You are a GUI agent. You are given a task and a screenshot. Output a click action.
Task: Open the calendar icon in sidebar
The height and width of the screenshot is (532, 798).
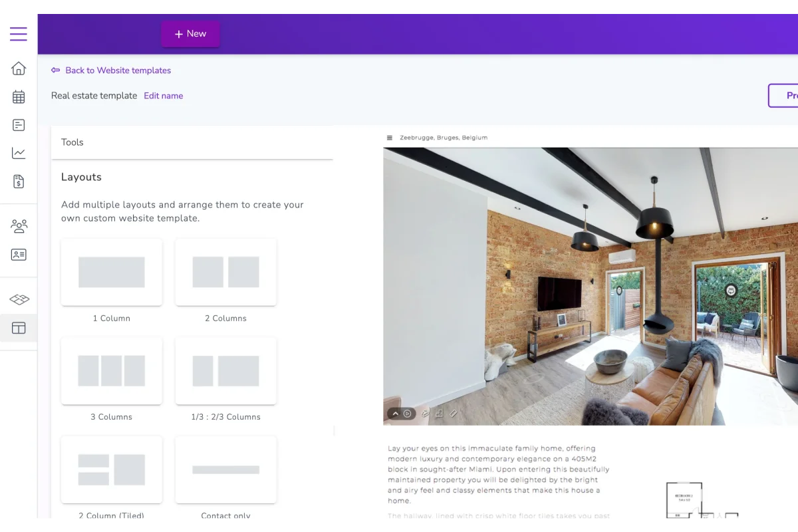(19, 97)
